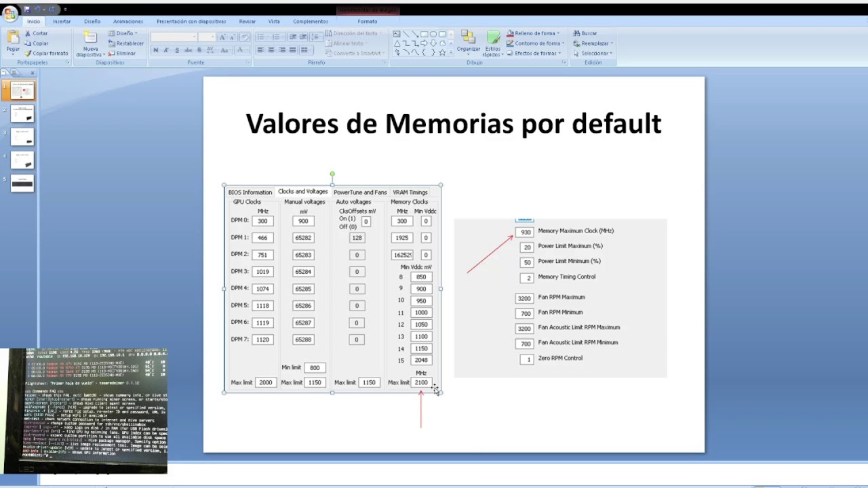Image resolution: width=868 pixels, height=488 pixels.
Task: Click Buscar to find text
Action: click(585, 33)
